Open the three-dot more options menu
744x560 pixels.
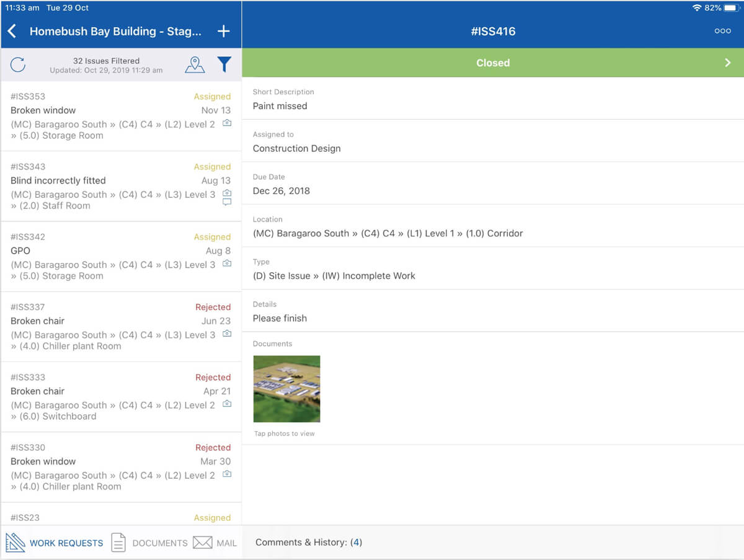[723, 31]
